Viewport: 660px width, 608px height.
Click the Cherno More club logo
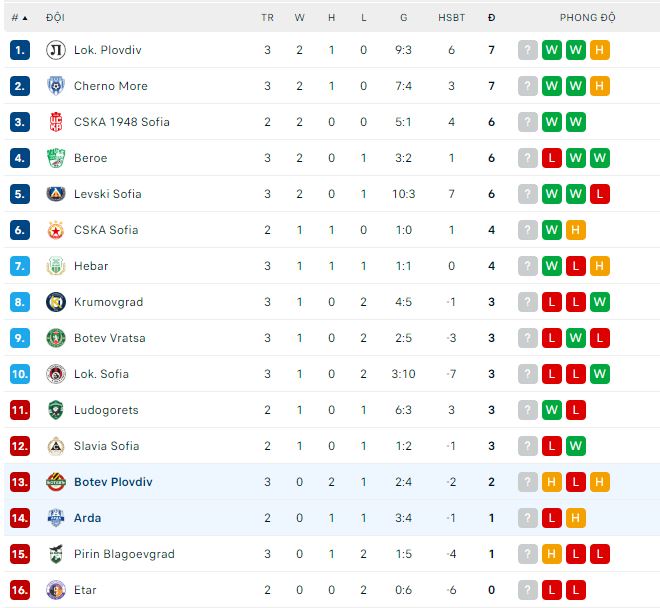[56, 86]
